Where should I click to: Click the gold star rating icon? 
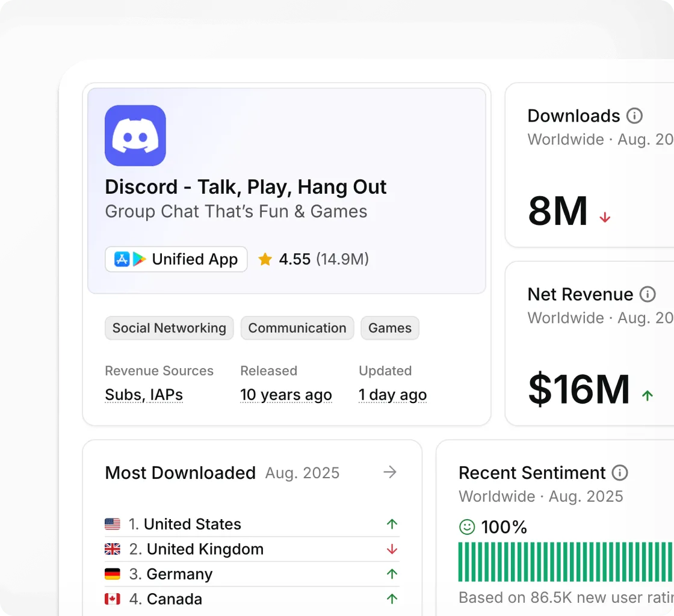tap(265, 259)
